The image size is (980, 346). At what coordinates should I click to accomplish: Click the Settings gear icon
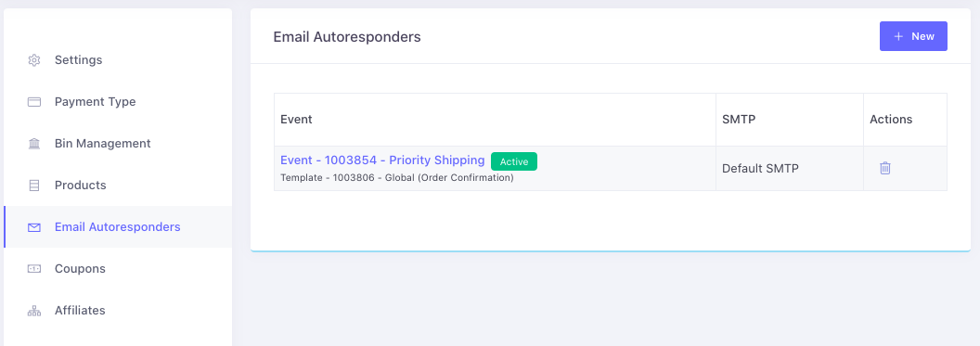[x=34, y=60]
